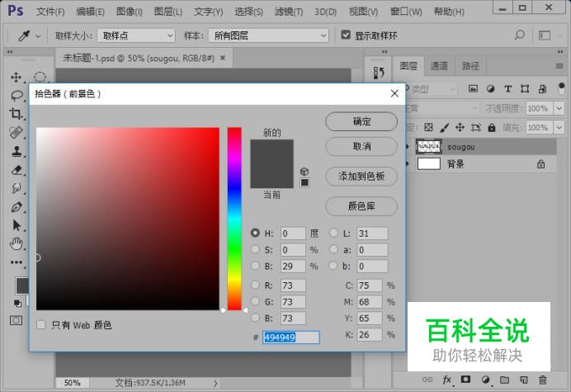Viewport: 571px width, 392px height.
Task: Select the Smudge tool
Action: 17,188
